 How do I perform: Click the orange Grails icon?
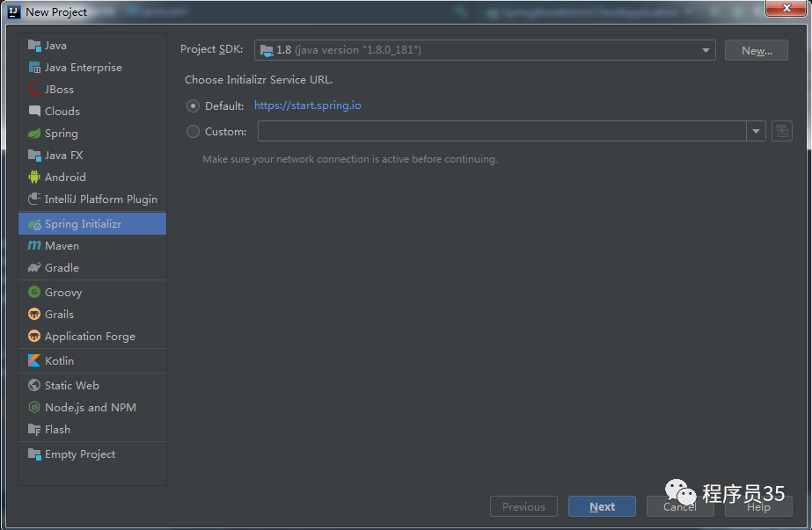pos(34,314)
